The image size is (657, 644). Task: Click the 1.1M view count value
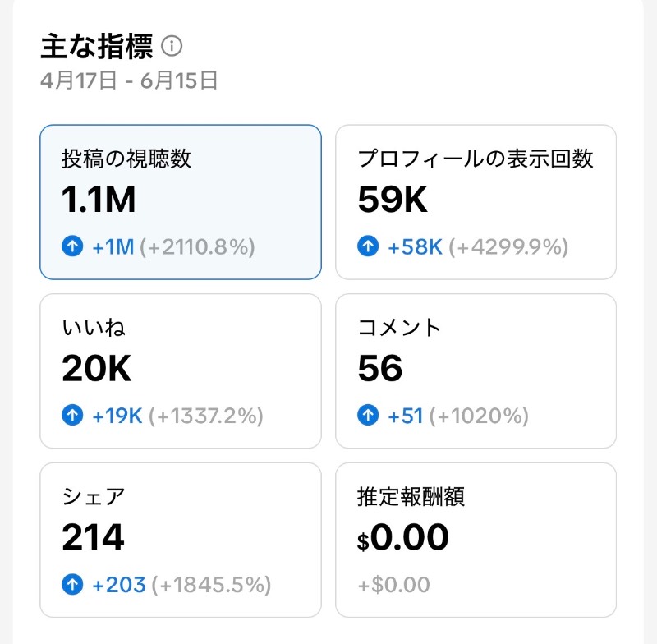pos(99,200)
